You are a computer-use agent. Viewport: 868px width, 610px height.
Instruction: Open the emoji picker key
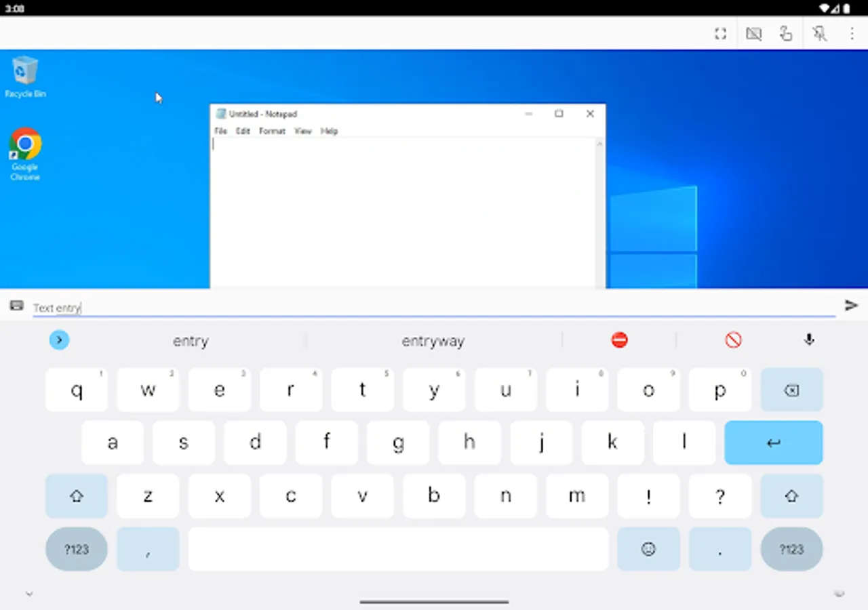coord(648,549)
